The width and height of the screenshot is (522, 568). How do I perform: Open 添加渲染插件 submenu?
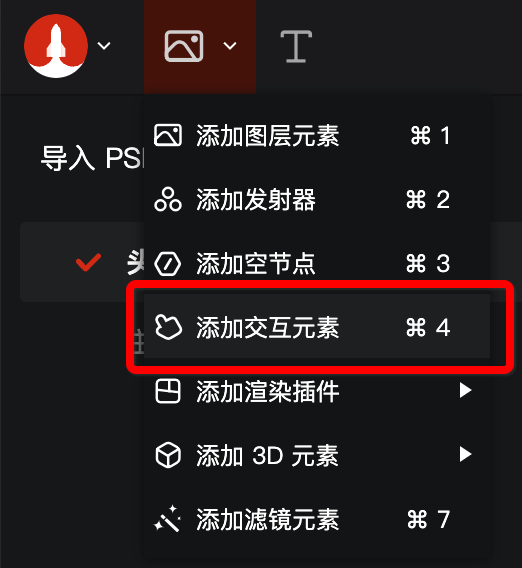pos(317,391)
